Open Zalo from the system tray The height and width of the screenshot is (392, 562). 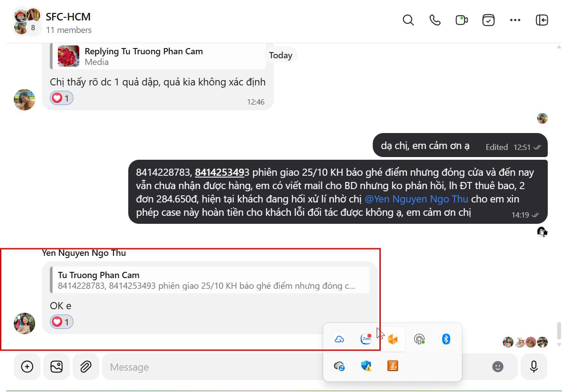click(366, 339)
